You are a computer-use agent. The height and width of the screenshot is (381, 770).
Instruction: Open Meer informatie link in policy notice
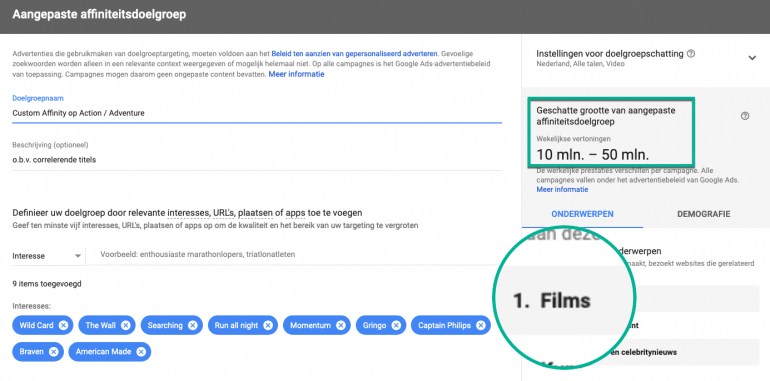pos(296,74)
